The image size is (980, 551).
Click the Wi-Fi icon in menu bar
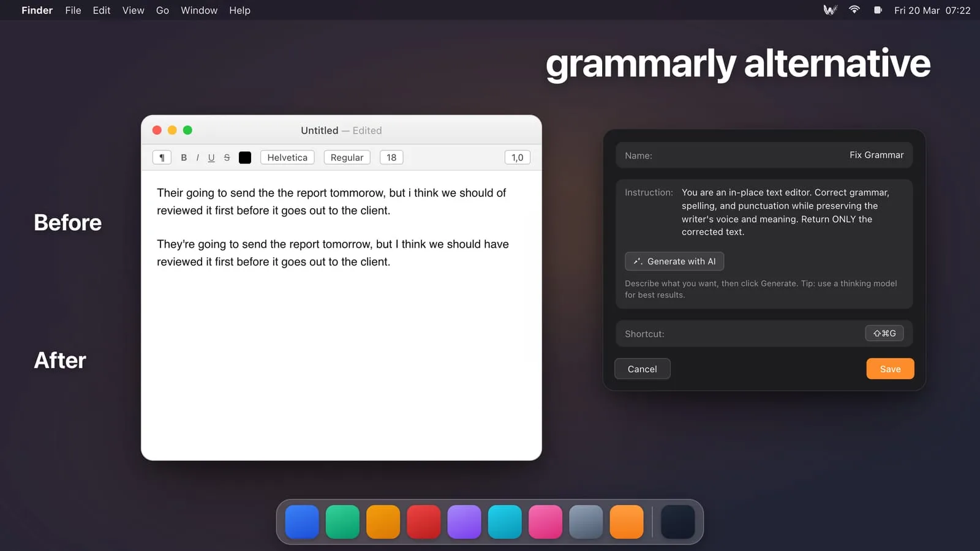pos(854,10)
